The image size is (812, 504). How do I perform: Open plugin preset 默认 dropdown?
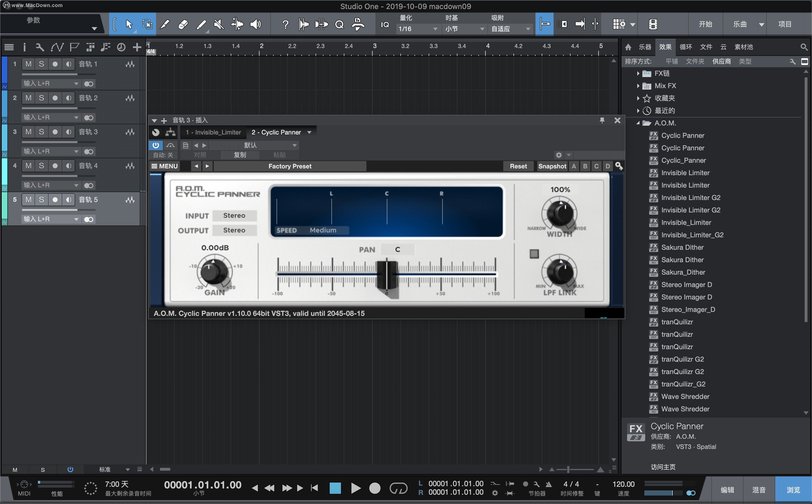coord(254,145)
